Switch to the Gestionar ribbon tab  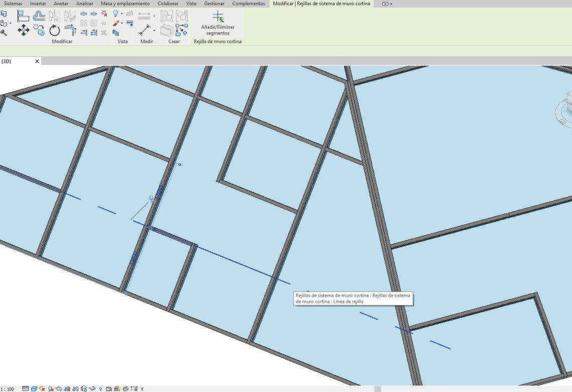click(214, 4)
